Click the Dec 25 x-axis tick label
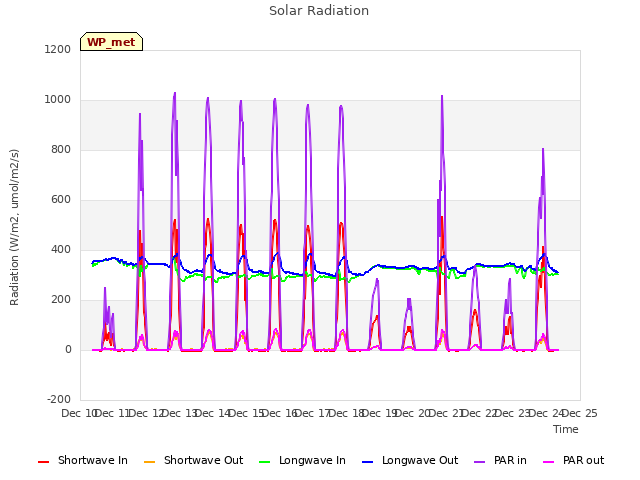This screenshot has height=480, width=640. (580, 413)
